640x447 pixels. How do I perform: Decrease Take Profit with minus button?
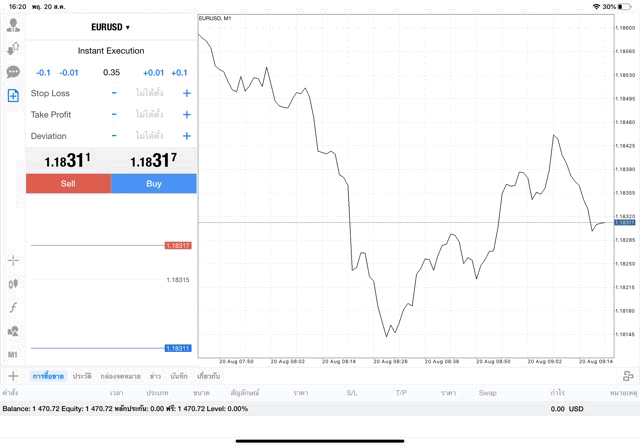coord(114,114)
